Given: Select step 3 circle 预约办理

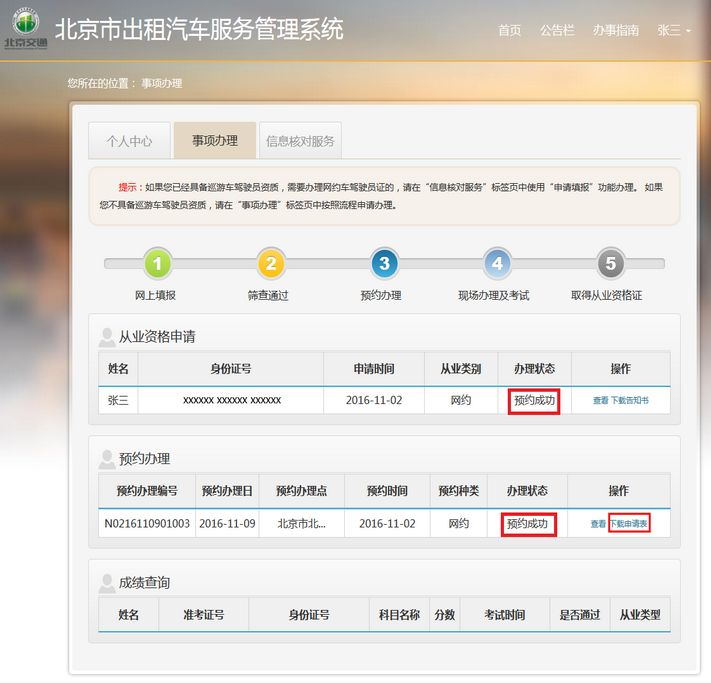Looking at the screenshot, I should tap(384, 263).
